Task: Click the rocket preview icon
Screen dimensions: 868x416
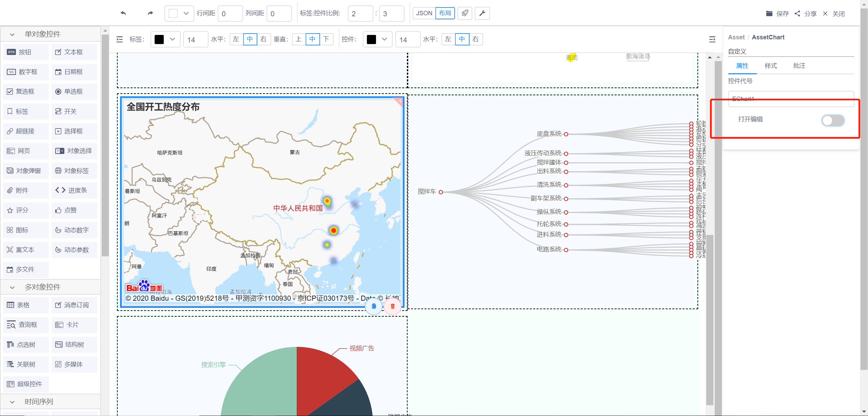Action: (465, 13)
